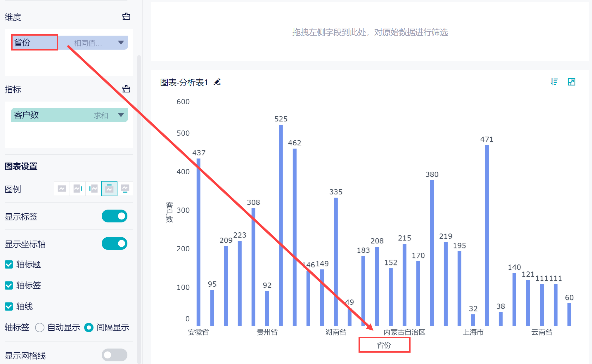Clear the 维度 dimension fields icon
The image size is (592, 364).
click(126, 17)
